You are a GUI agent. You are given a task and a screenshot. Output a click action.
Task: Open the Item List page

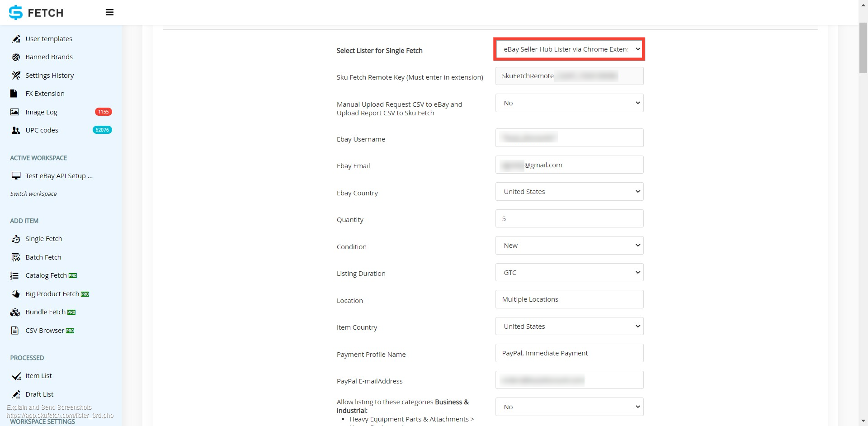(x=38, y=376)
